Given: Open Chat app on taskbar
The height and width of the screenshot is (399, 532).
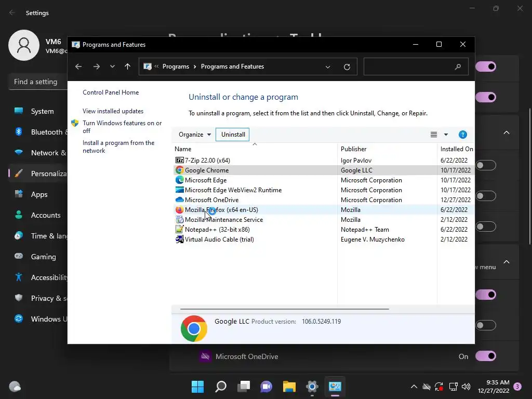Looking at the screenshot, I should (x=267, y=387).
